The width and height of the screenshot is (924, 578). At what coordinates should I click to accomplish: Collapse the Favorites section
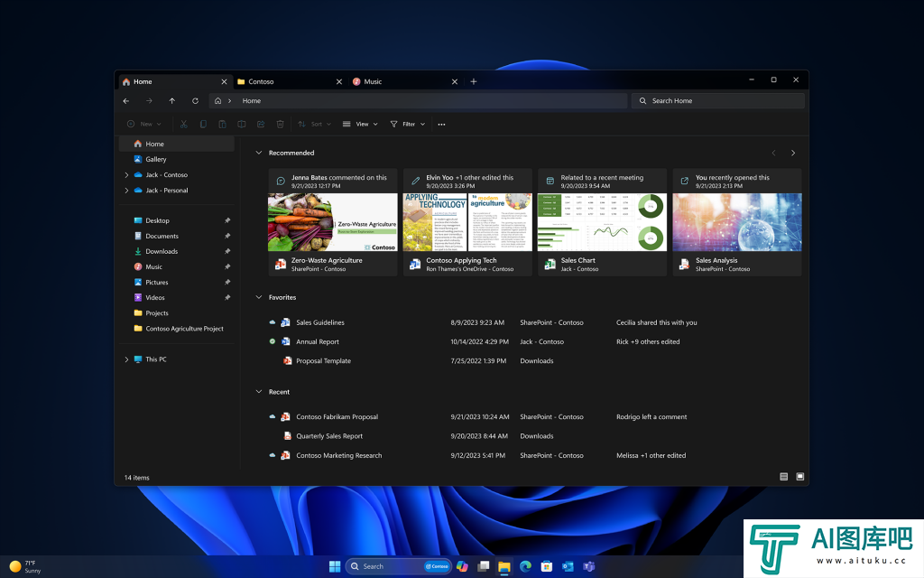click(258, 297)
